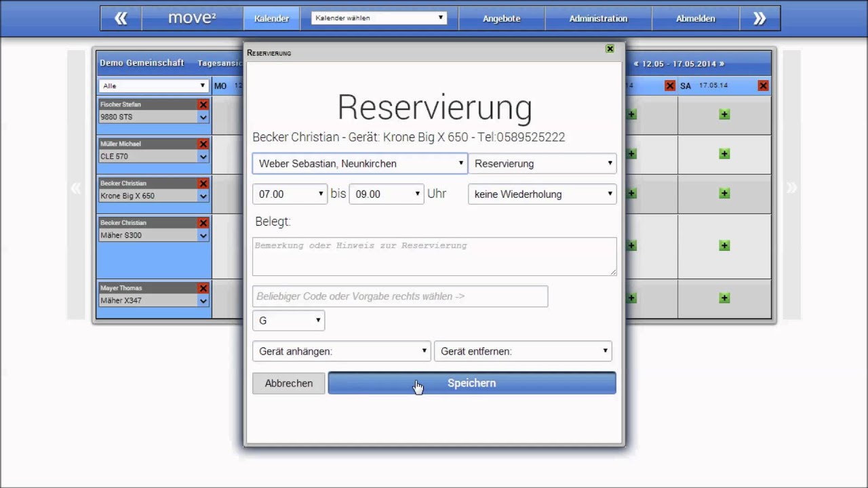Change the start time 07.00 dropdown
This screenshot has width=868, height=488.
click(x=290, y=194)
